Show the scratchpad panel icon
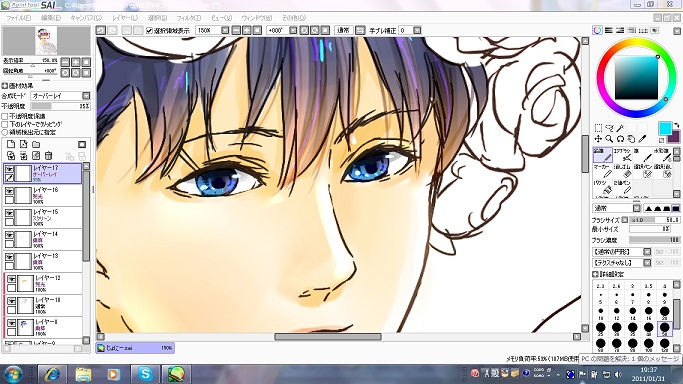Screen dimensions: 683x384 (x=654, y=30)
